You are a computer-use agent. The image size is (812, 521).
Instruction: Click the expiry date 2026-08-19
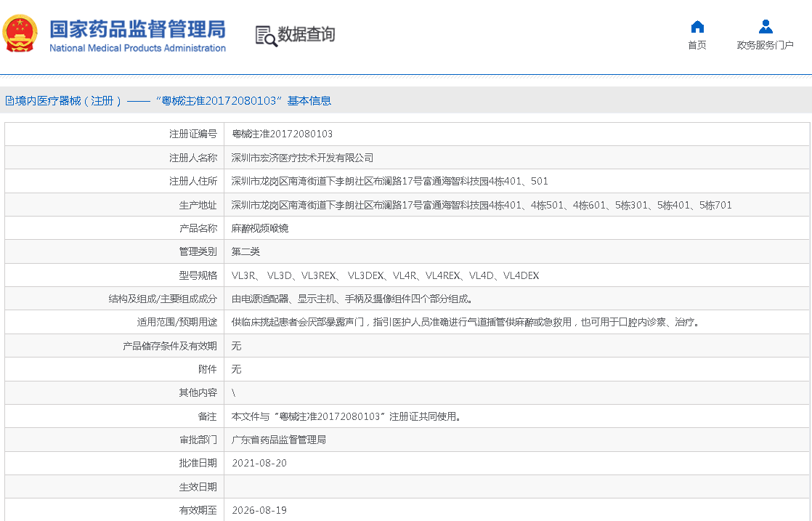[259, 510]
